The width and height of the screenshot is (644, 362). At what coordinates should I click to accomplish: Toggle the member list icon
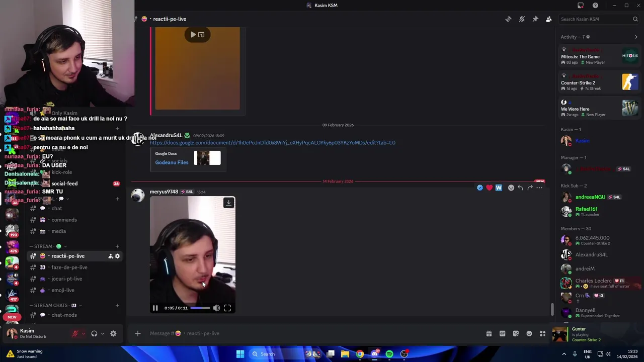[x=549, y=19]
